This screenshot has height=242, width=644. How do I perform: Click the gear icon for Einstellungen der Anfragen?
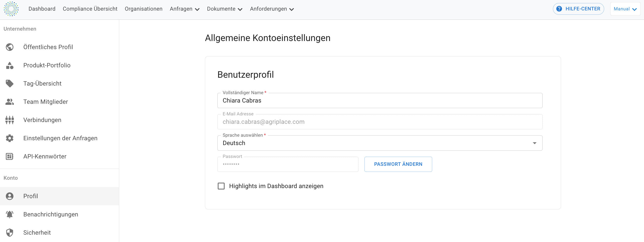coord(10,138)
